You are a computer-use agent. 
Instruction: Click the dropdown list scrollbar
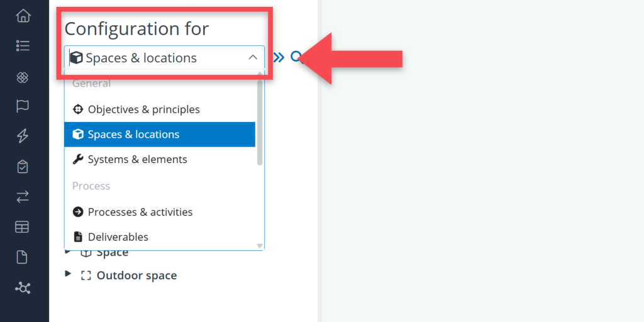coord(260,123)
